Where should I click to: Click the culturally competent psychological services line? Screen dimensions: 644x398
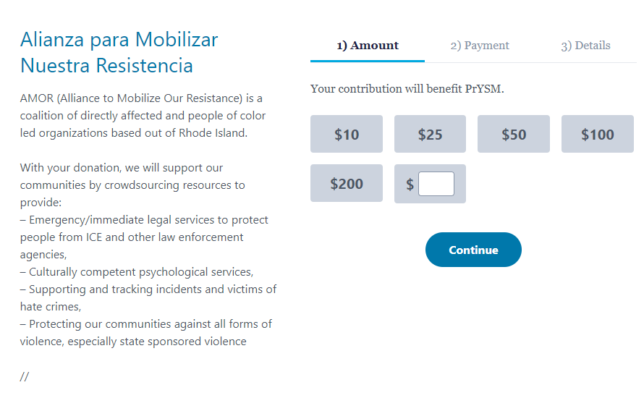point(137,272)
